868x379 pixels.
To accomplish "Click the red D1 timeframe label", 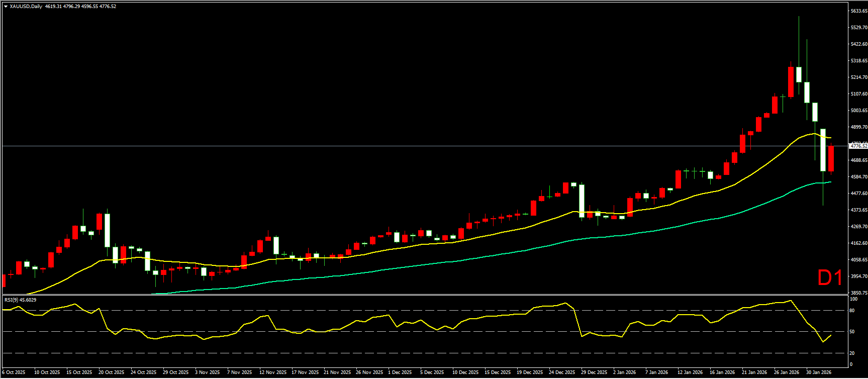I will [x=830, y=278].
